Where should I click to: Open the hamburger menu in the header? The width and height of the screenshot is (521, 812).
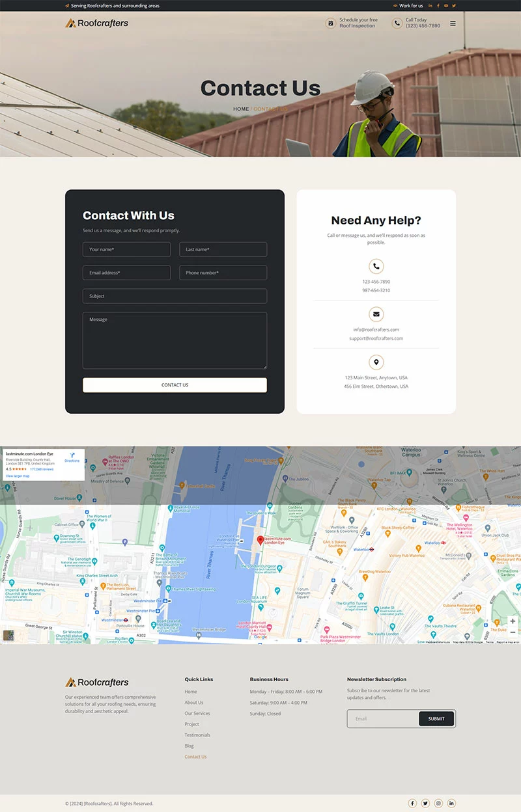coord(453,23)
